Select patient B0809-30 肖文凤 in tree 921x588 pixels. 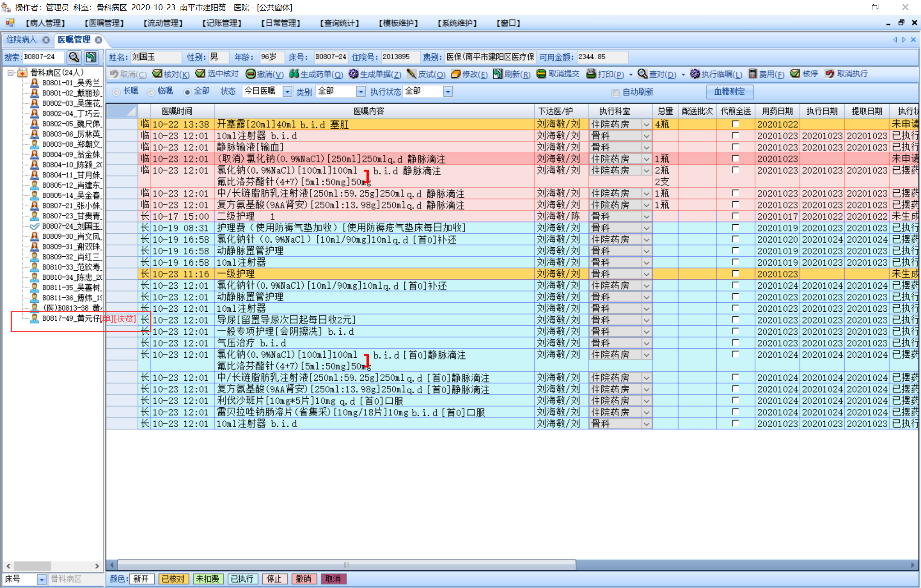pos(72,236)
